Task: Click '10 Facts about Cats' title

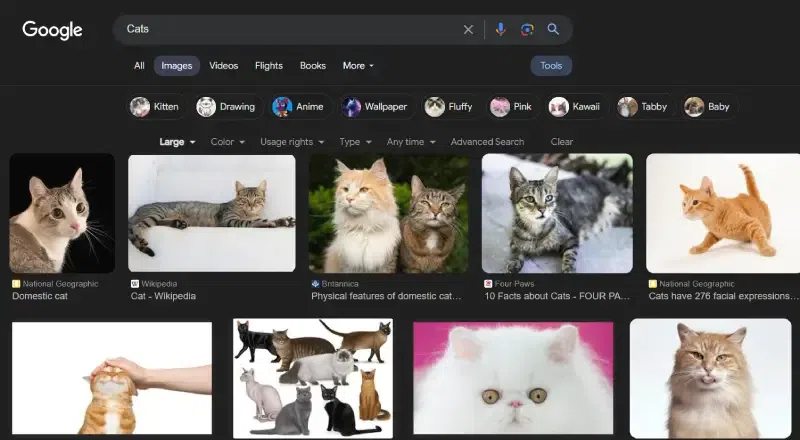Action: 557,296
